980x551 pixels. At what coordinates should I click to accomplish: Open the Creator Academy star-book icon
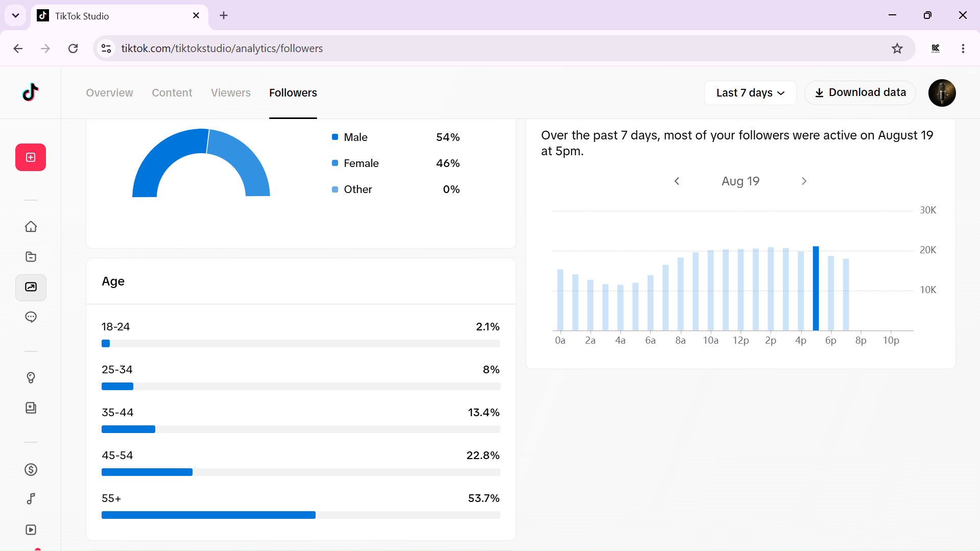(x=31, y=408)
